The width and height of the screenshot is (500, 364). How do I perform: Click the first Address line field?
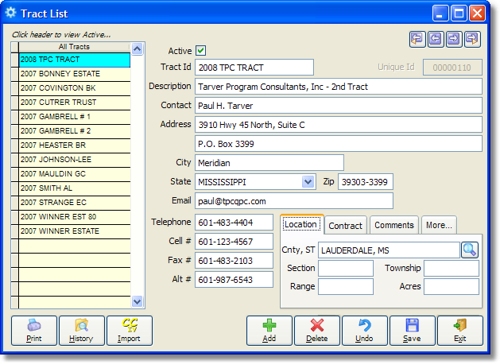pos(339,125)
